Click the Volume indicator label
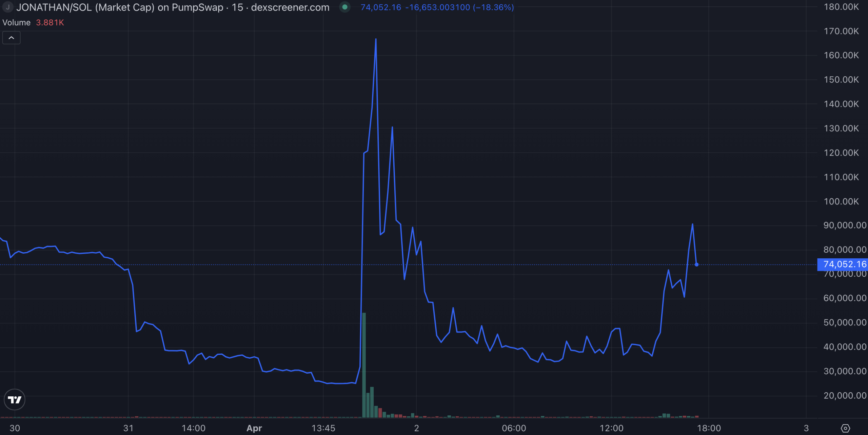 16,23
